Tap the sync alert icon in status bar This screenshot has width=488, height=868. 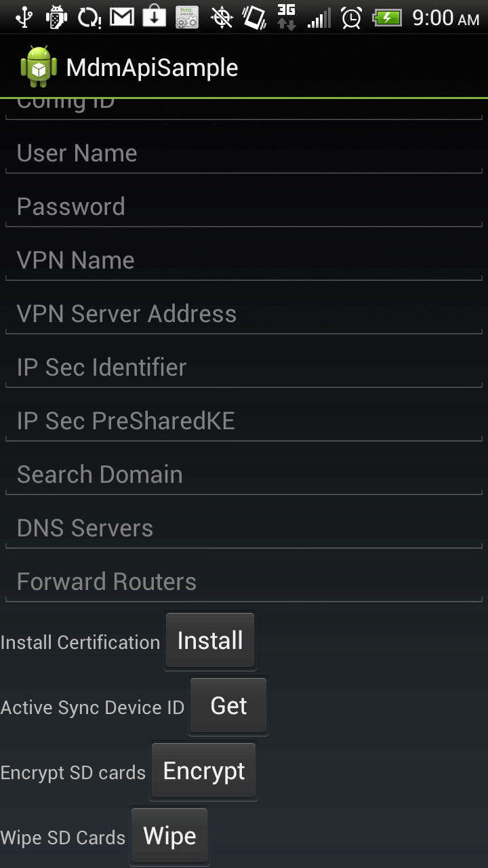pyautogui.click(x=89, y=17)
